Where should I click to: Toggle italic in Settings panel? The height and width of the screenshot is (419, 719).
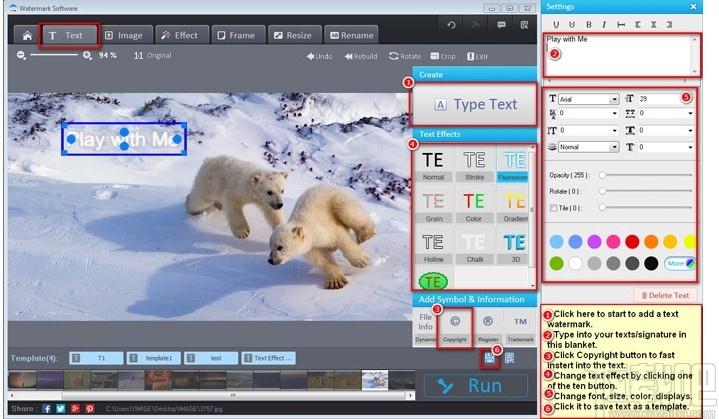[604, 24]
